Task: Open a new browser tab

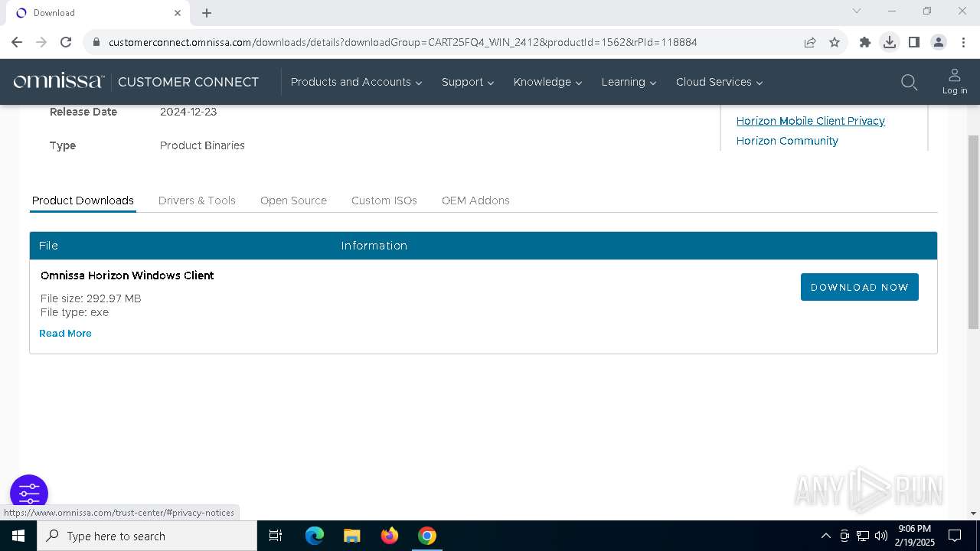Action: (207, 13)
